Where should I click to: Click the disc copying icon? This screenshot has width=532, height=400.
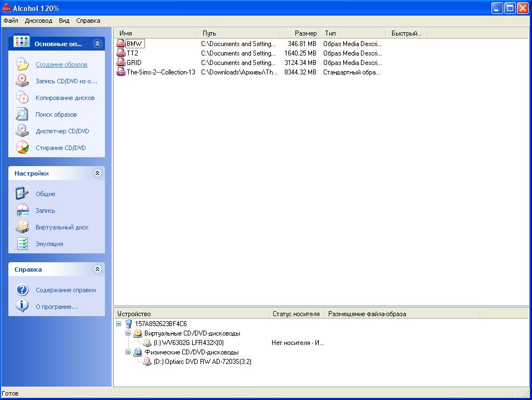pos(22,98)
